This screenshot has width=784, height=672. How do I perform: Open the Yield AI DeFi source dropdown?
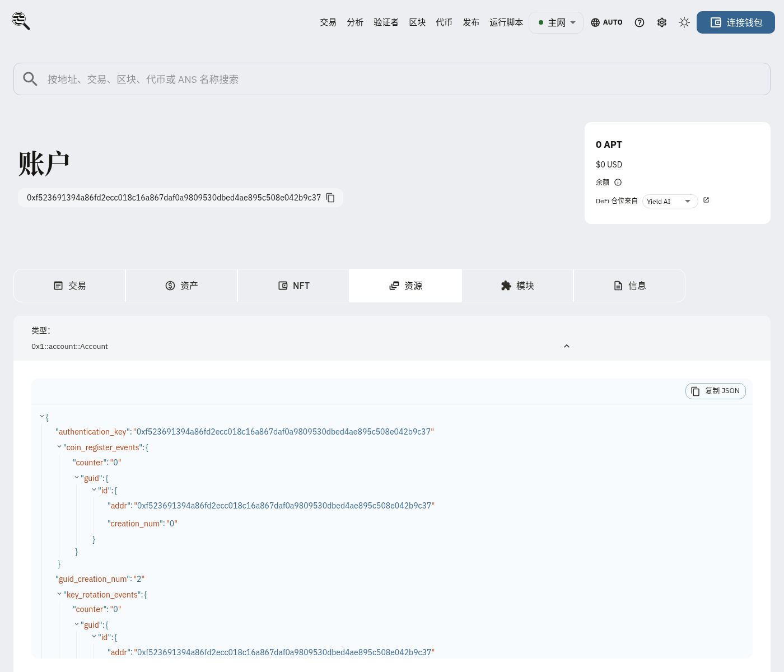[670, 201]
